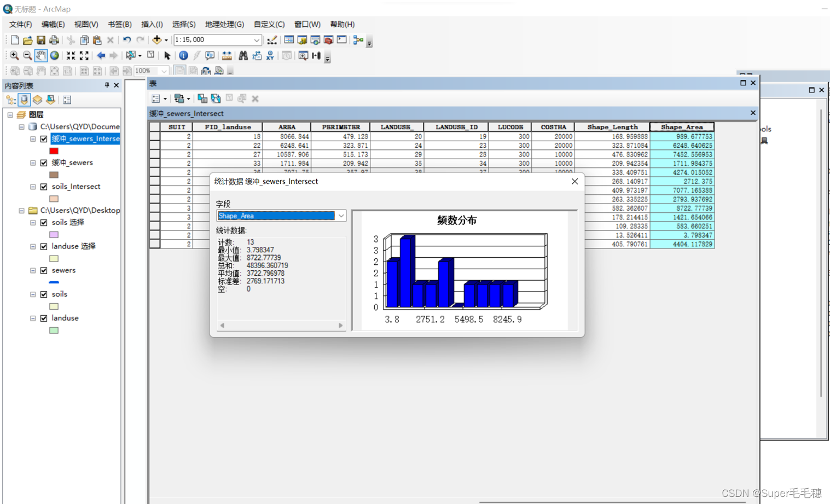830x504 pixels.
Task: Click the Shape_Area column header
Action: [x=682, y=127]
